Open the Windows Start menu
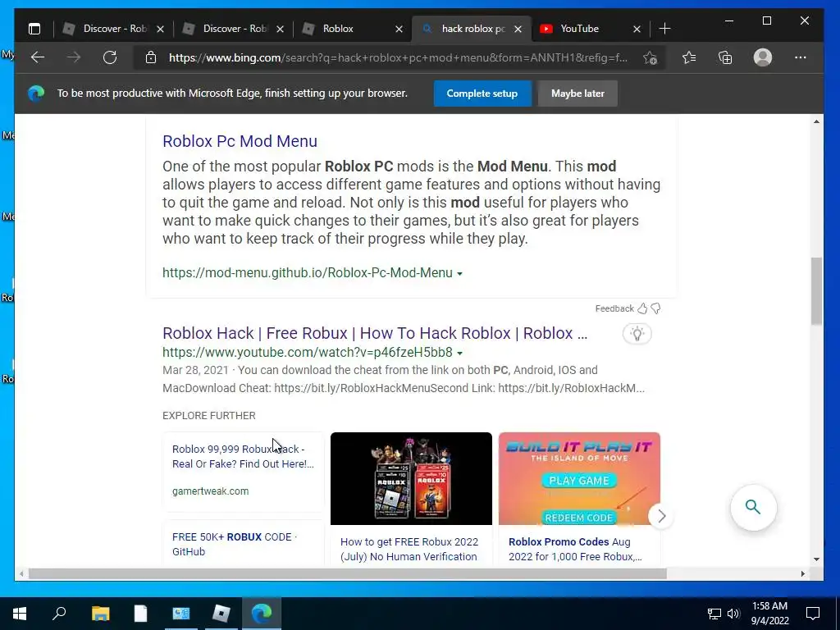Image resolution: width=840 pixels, height=630 pixels. (20, 614)
